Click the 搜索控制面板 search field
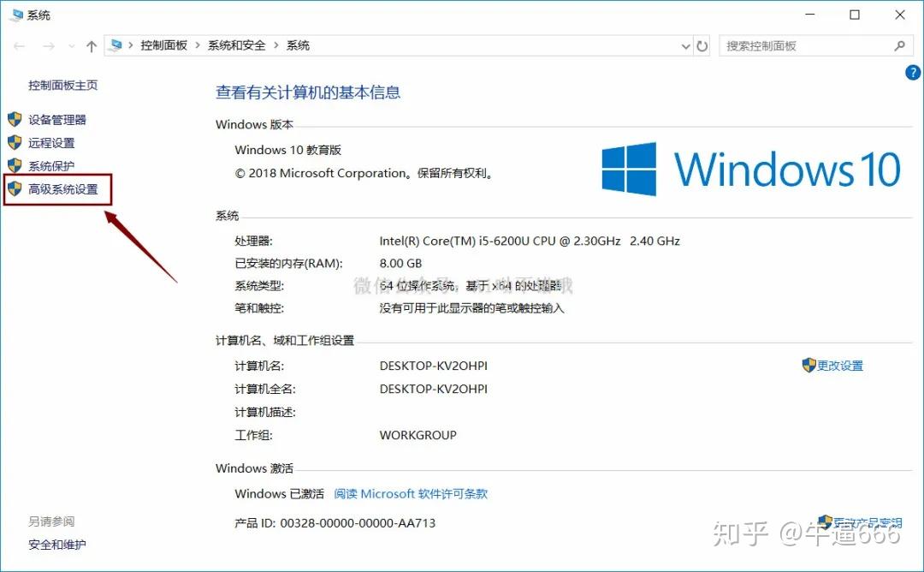Image resolution: width=924 pixels, height=572 pixels. click(807, 46)
